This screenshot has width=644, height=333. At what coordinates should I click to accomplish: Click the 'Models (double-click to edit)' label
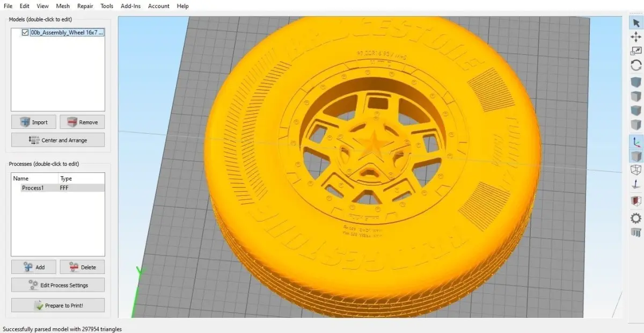[40, 19]
